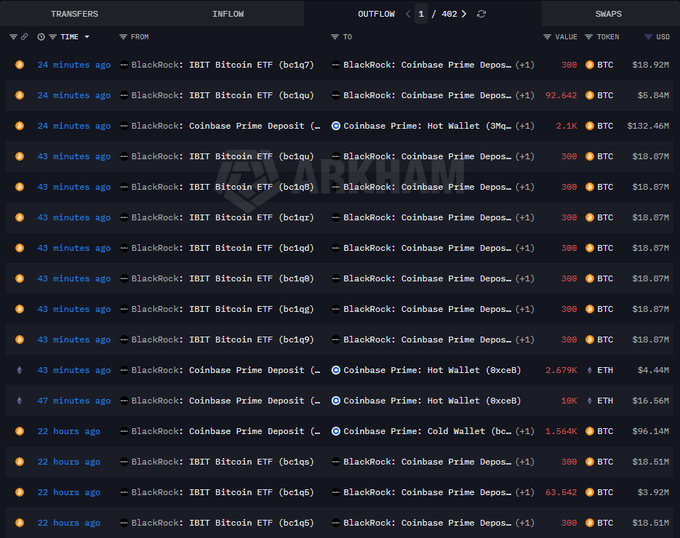
Task: Click Ethereum chain icon in the $16.56M row
Action: pos(20,401)
